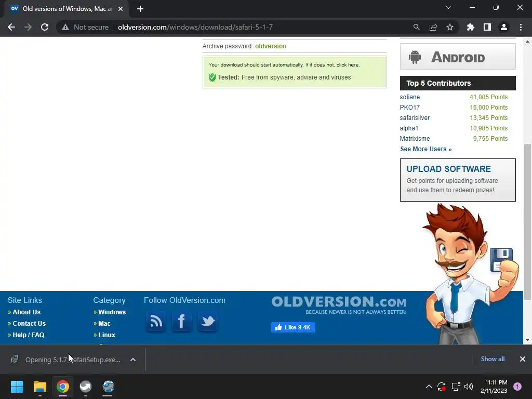Open contributor PKO17's profile
This screenshot has height=399, width=532.
[x=409, y=108]
